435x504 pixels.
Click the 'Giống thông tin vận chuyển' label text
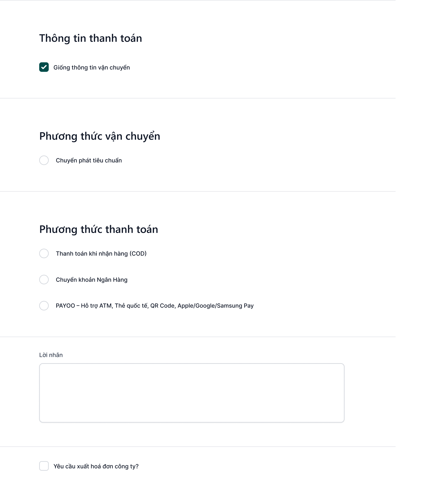(92, 68)
